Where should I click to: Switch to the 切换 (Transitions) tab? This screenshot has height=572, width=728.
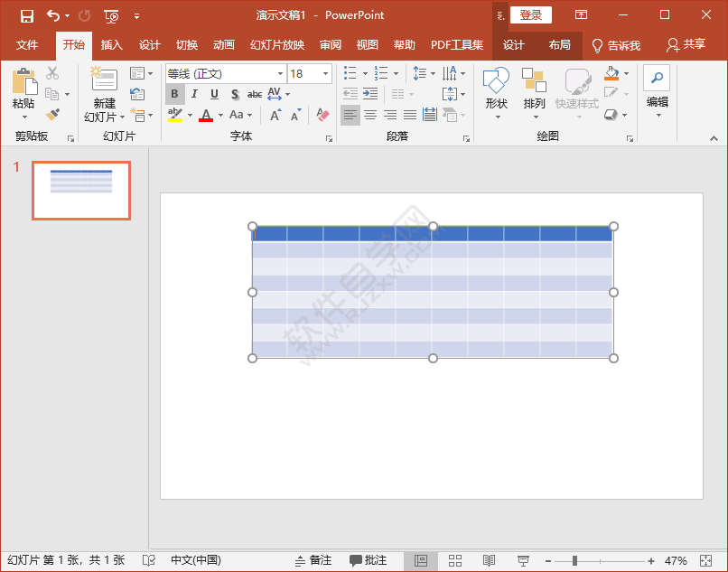click(x=187, y=45)
